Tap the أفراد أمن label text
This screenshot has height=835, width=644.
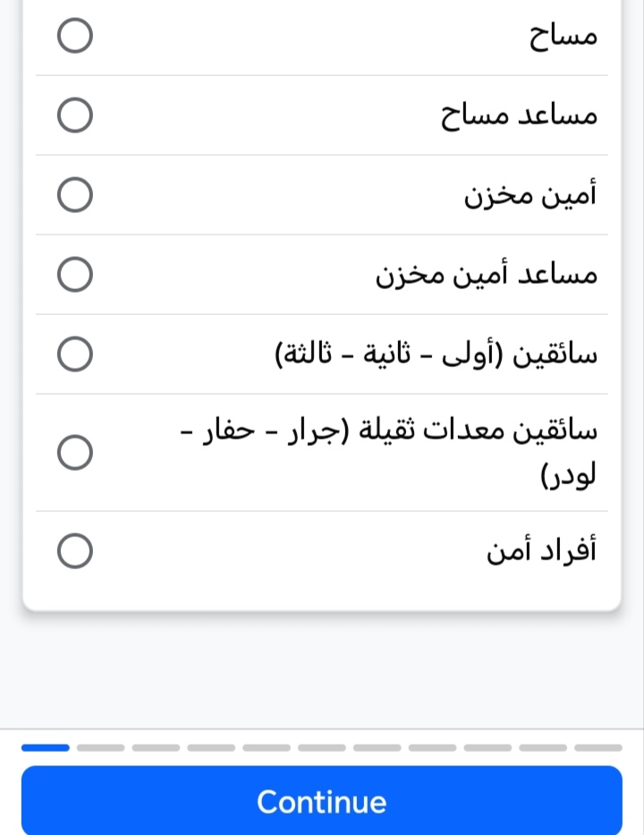pos(542,551)
